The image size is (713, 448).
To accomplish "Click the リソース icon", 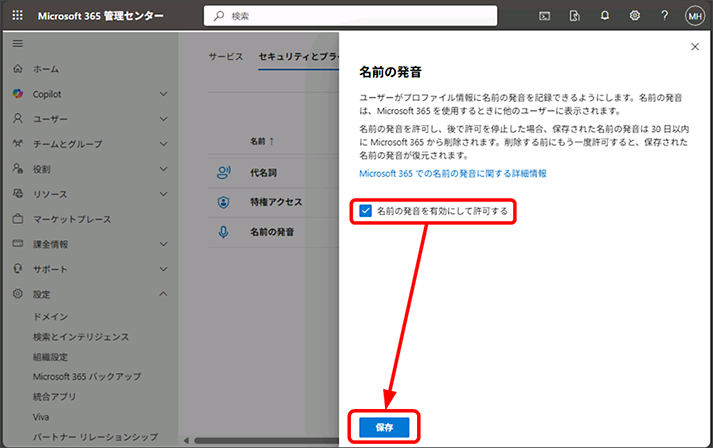I will click(18, 194).
